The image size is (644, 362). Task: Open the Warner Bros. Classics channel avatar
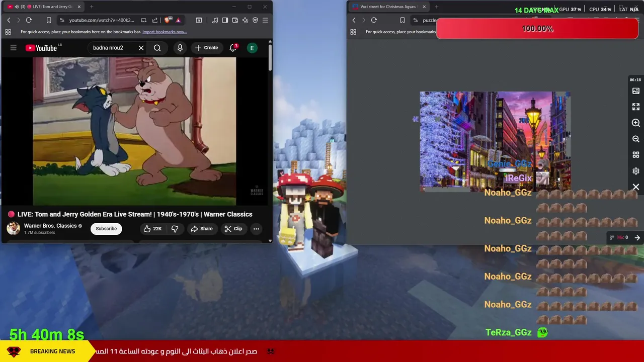(13, 228)
